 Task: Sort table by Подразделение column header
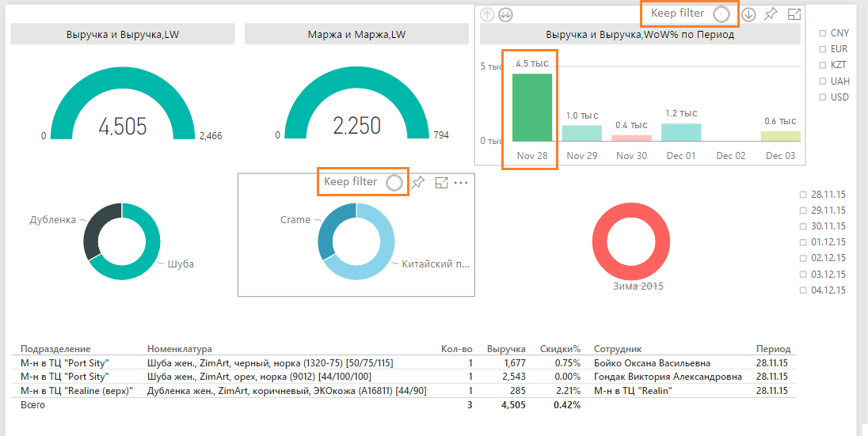point(55,349)
